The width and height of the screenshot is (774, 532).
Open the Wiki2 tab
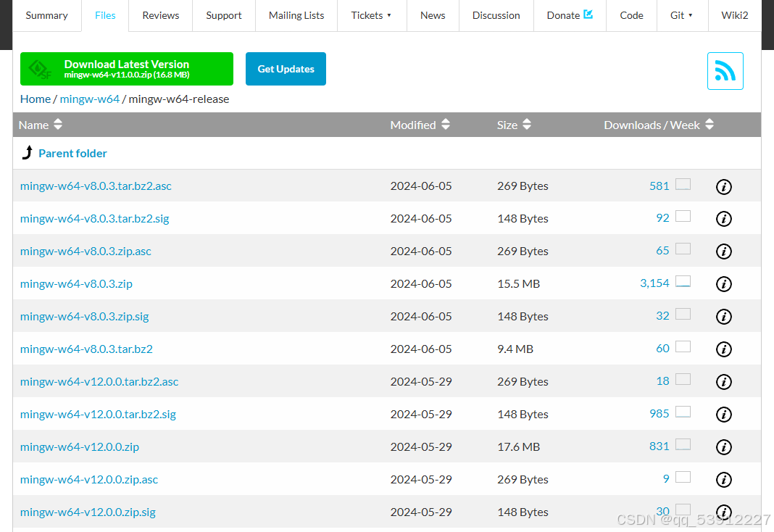(735, 15)
